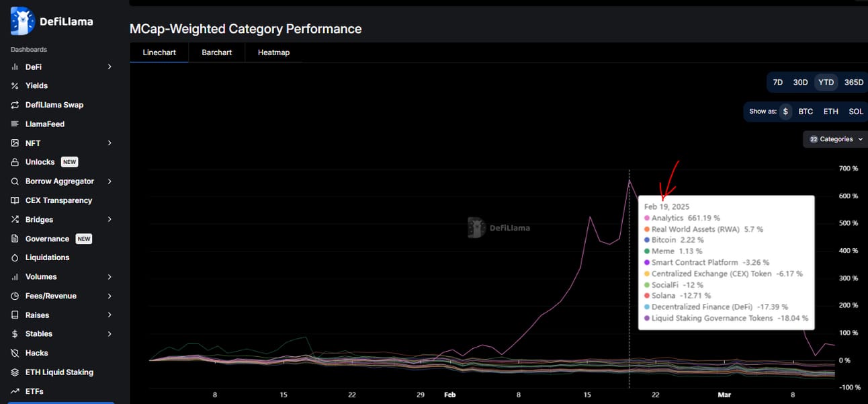Expand the Borrow Aggregator submenu
The width and height of the screenshot is (868, 404).
coord(110,181)
